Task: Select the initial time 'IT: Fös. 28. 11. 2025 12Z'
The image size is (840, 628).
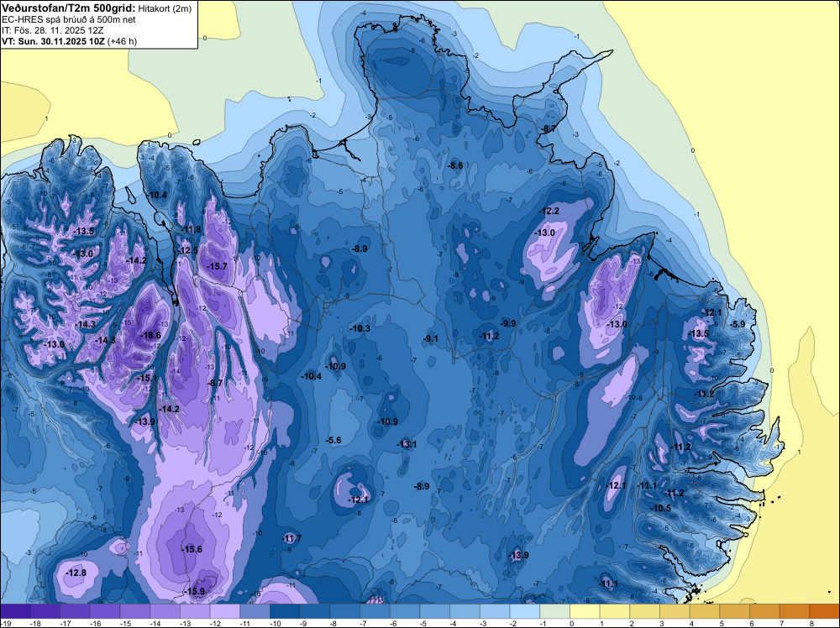Action: point(52,30)
